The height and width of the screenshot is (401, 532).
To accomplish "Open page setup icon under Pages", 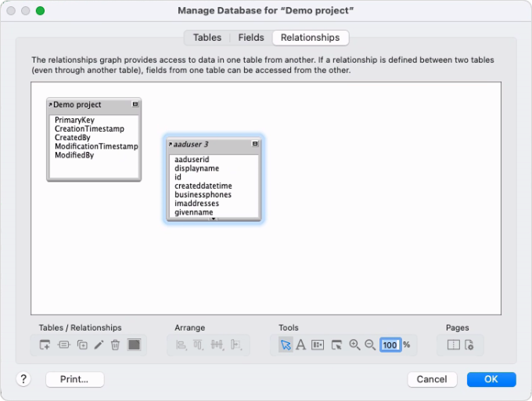I will pos(469,345).
